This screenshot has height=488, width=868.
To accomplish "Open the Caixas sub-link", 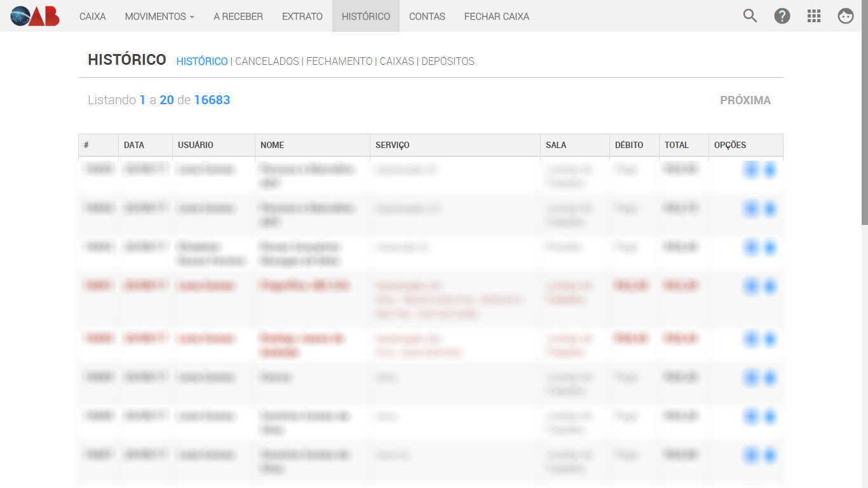I will (x=397, y=62).
